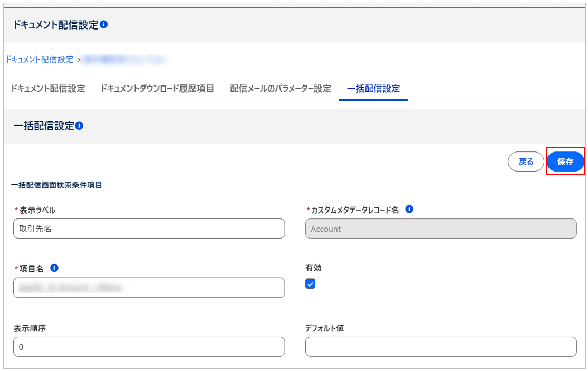Click the empty デフォルト値 field

click(441, 347)
